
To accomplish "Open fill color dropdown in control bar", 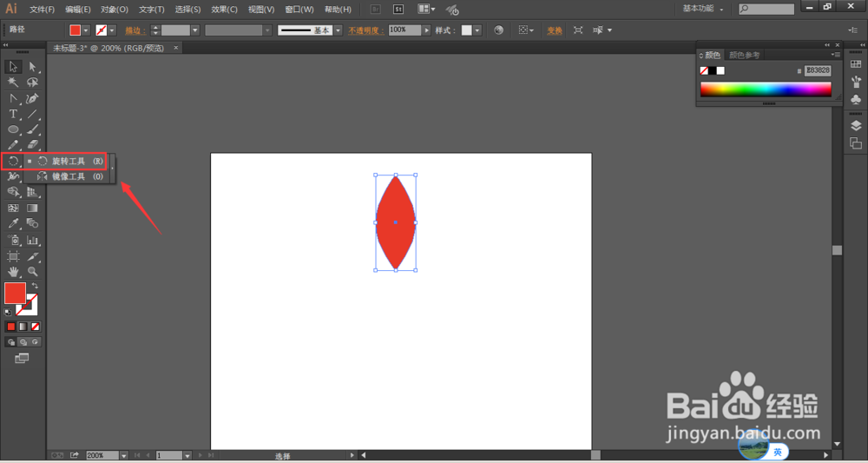I will coord(86,30).
